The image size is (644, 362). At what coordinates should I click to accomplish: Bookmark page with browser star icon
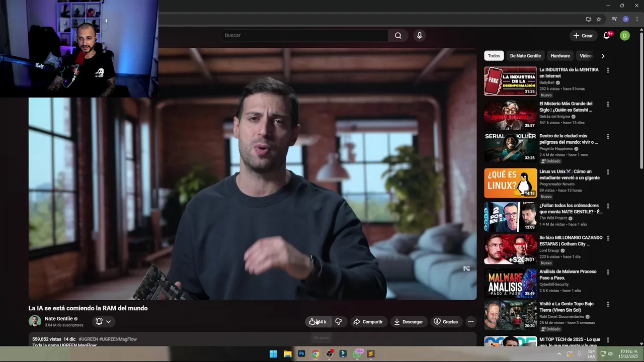(x=599, y=19)
